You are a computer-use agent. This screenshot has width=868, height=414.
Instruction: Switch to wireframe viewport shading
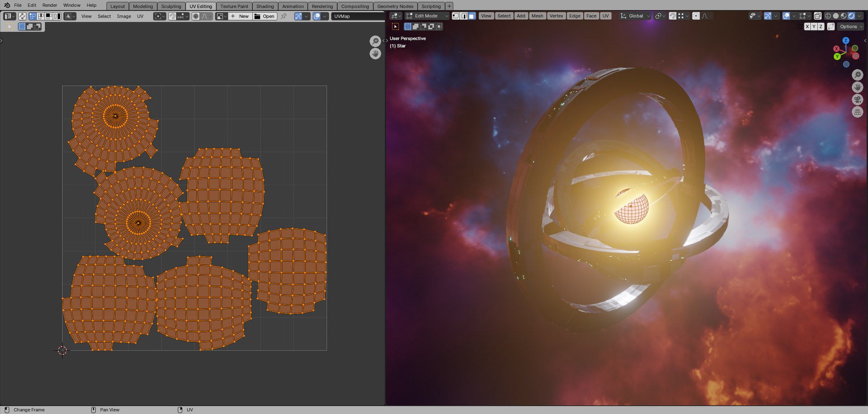[x=828, y=16]
